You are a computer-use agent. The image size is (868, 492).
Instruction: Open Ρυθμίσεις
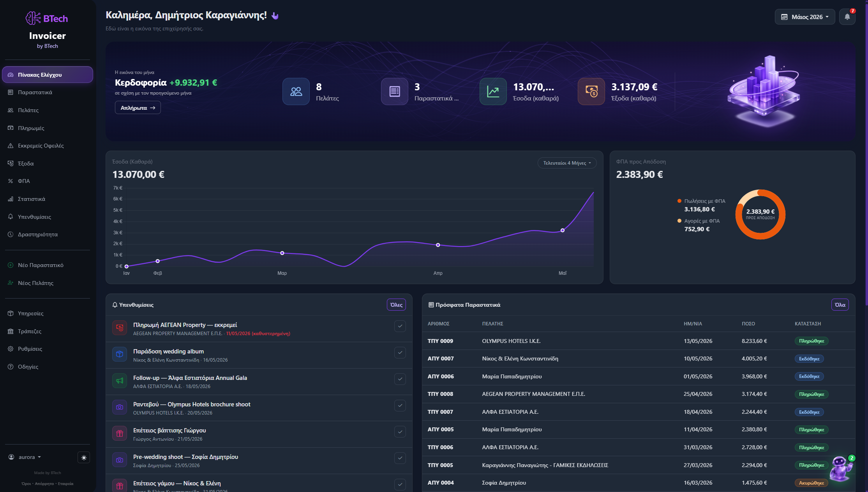48,349
